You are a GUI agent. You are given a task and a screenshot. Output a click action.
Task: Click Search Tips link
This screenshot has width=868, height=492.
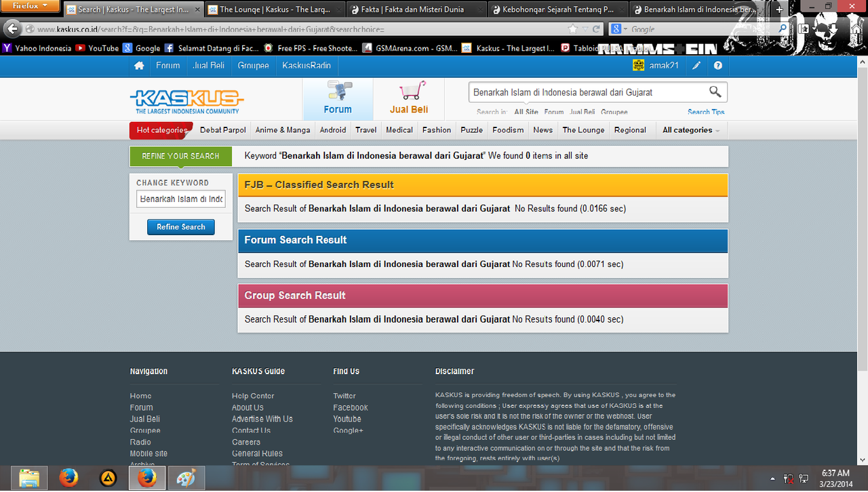pyautogui.click(x=706, y=112)
